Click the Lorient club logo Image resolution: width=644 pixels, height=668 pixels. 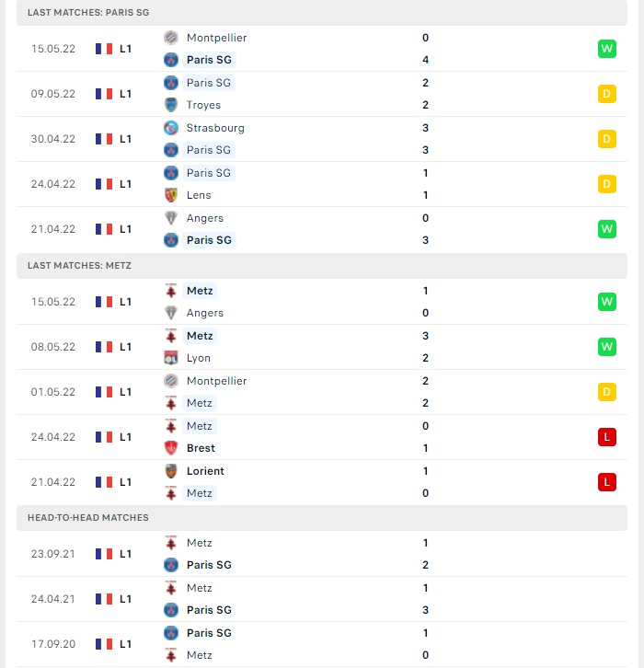[x=171, y=471]
